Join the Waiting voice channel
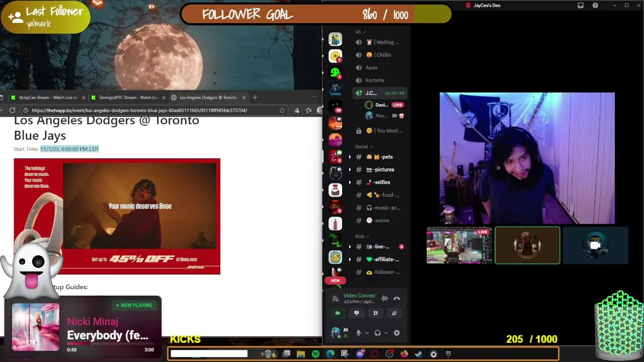Screen dimensions: 644x362 click(380, 42)
